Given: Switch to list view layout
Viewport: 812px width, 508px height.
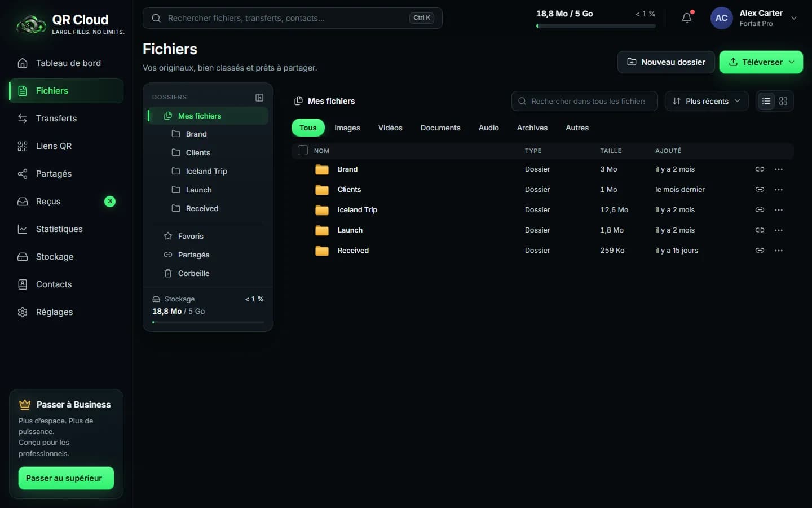Looking at the screenshot, I should pos(766,101).
